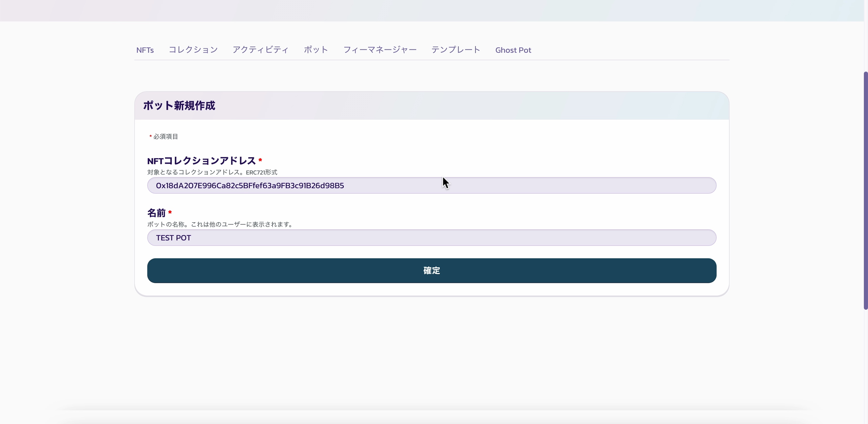Click the ERC721形式 description text

[x=212, y=172]
